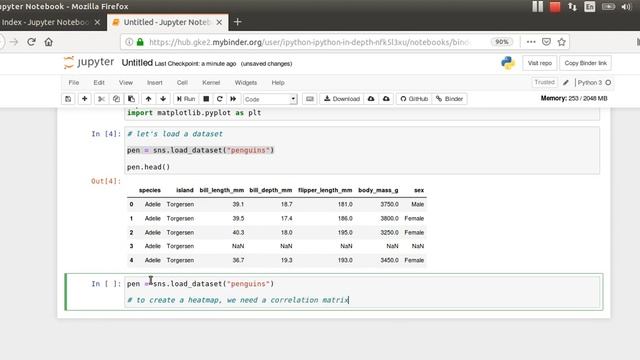
Task: Open the Insert menu
Action: point(155,82)
